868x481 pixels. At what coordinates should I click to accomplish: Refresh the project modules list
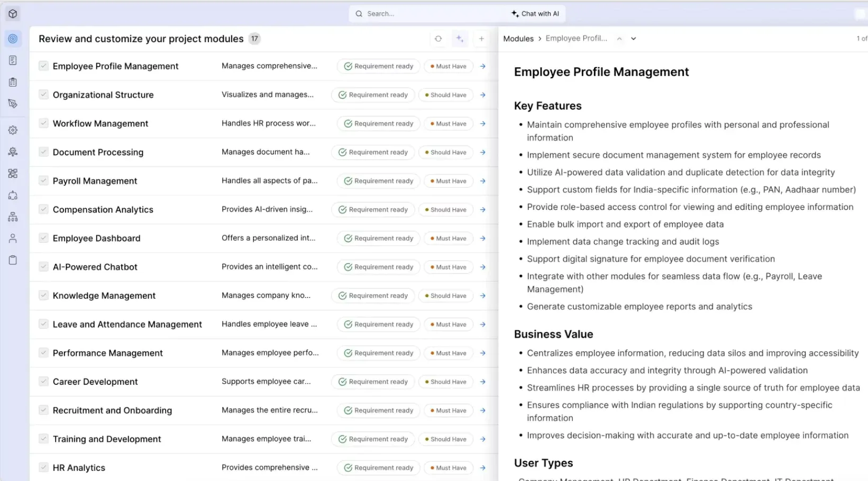[x=438, y=39]
